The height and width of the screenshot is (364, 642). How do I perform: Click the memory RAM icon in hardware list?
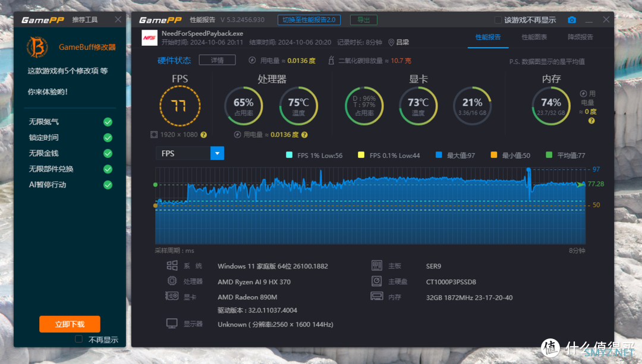(377, 296)
